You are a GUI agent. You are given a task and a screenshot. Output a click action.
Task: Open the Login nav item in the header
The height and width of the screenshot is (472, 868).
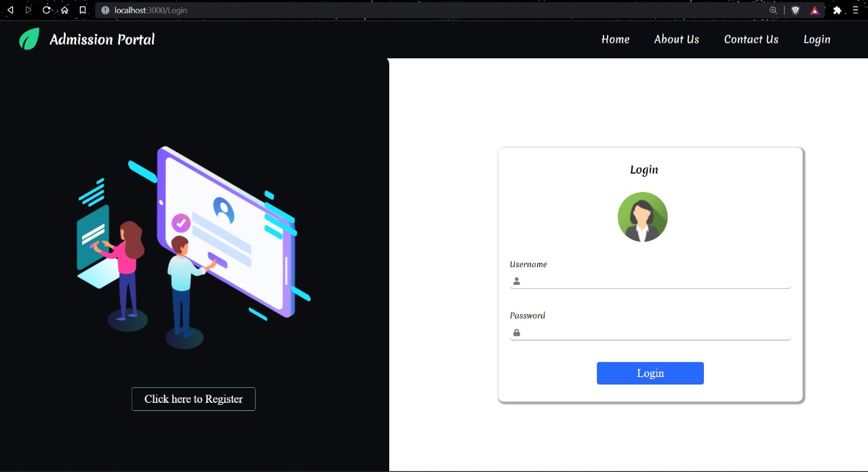pos(817,39)
